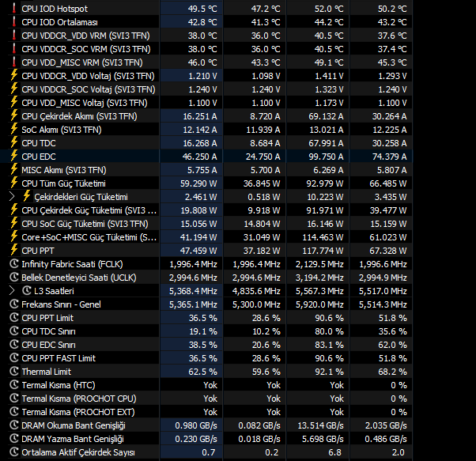Select CPU VDDCR_SOC Voltaj (SVI3 TFN) label
Screen dimensions: 476x461
[89, 89]
